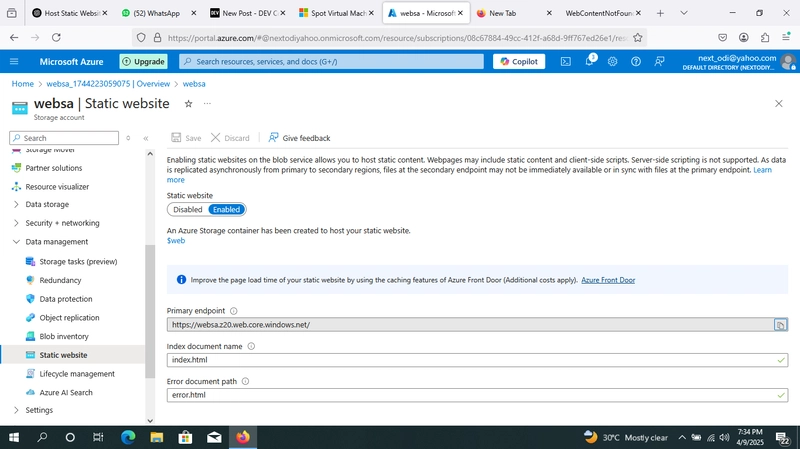800x449 pixels.
Task: Click the Upgrade button
Action: [143, 61]
